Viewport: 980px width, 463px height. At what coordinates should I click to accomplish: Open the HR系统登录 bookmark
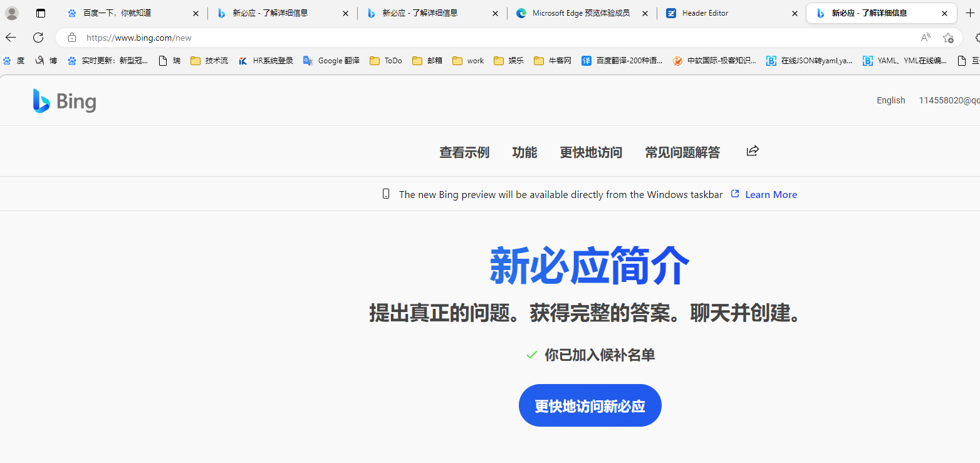coord(266,61)
